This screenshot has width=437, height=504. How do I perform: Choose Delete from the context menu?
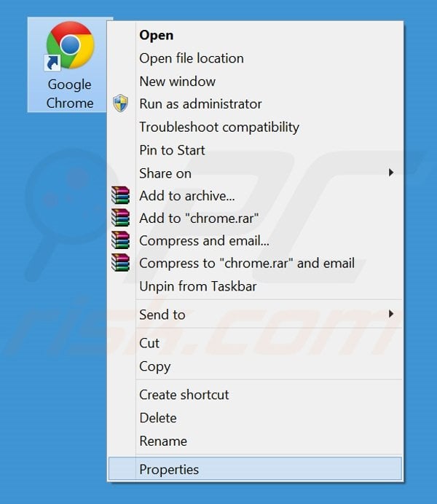point(256,418)
